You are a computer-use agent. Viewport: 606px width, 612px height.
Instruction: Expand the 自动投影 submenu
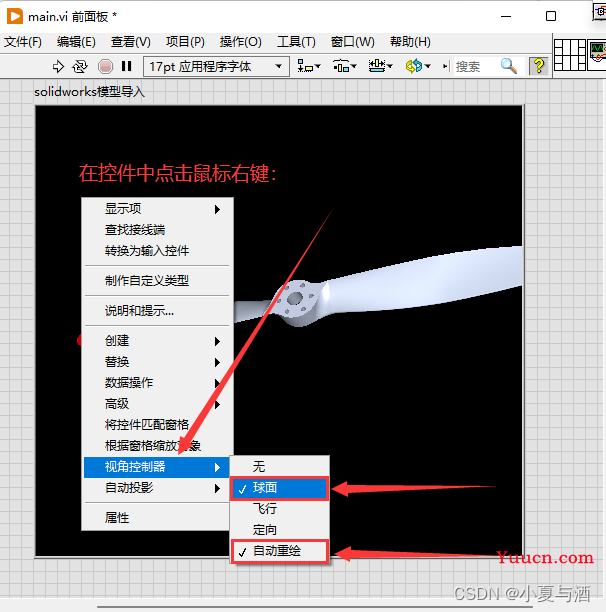[x=157, y=488]
